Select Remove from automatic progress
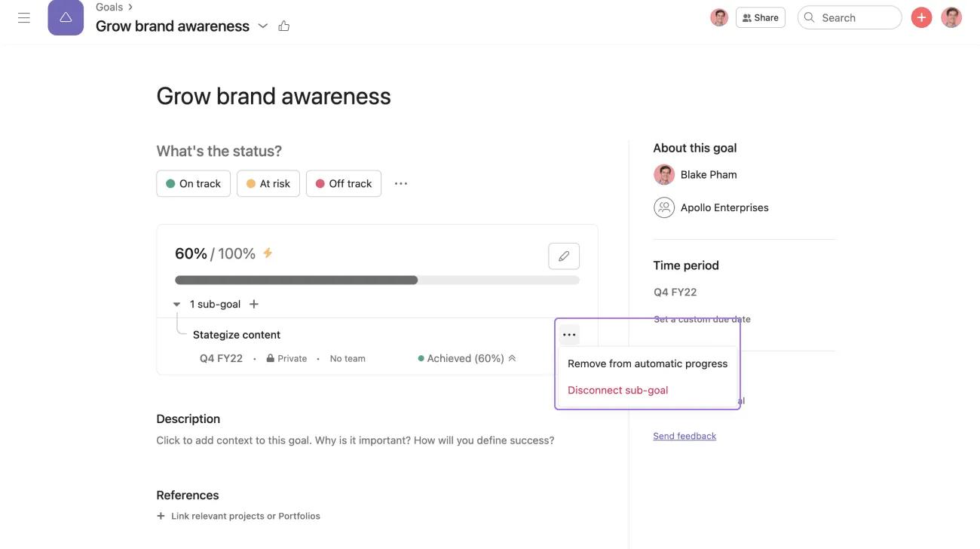 647,363
